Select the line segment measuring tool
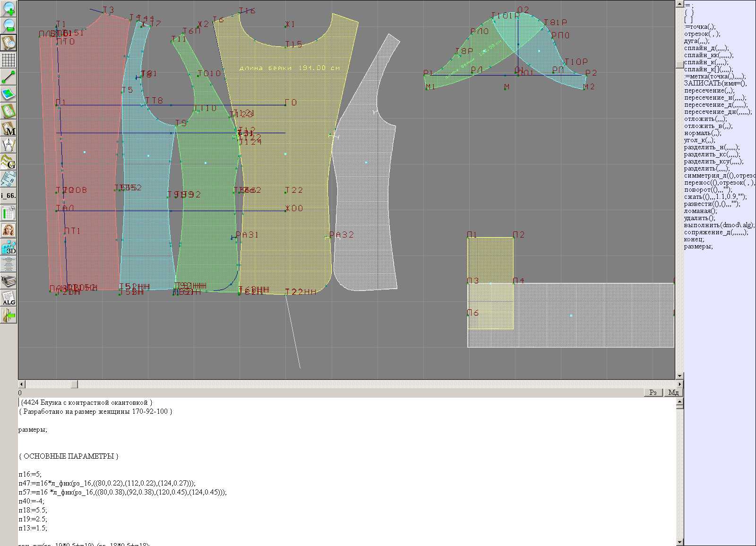Viewport: 756px width, 546px height. click(9, 77)
